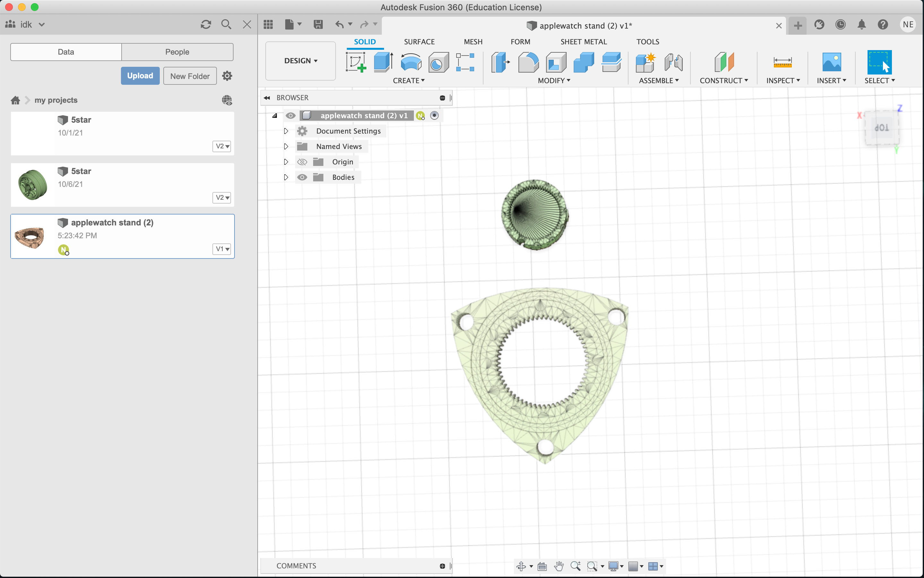The image size is (924, 578).
Task: Open the CONSTRUCT dropdown menu
Action: (x=723, y=81)
